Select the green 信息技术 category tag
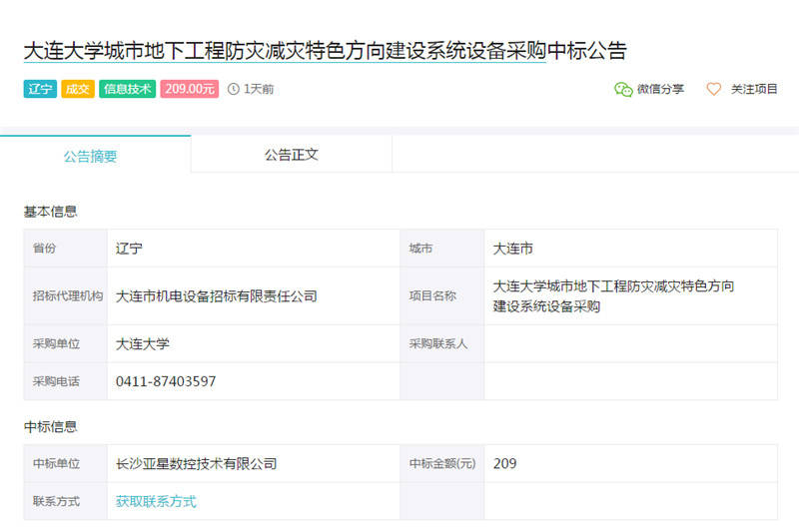This screenshot has height=532, width=799. click(x=127, y=89)
